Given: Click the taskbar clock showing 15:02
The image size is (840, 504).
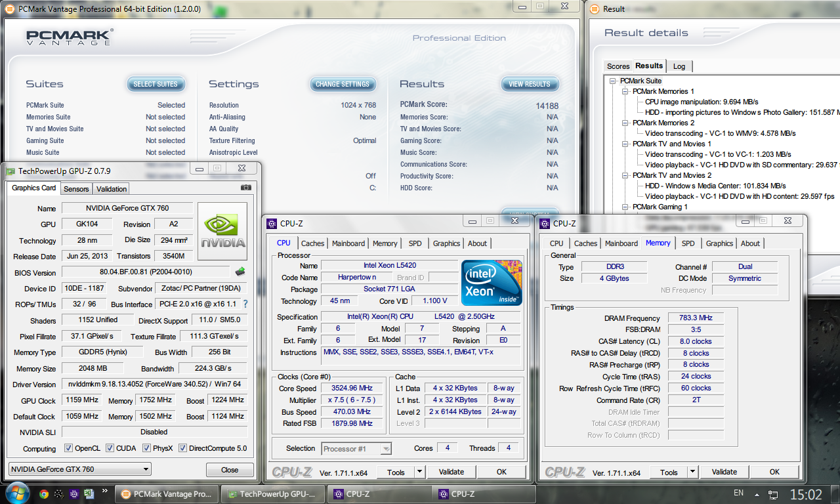Looking at the screenshot, I should tap(806, 494).
